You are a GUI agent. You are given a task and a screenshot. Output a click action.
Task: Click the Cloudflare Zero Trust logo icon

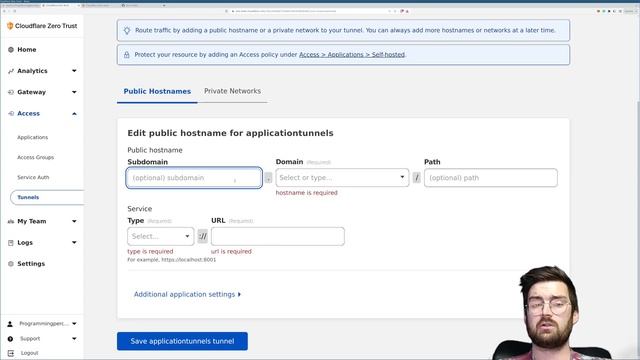(x=10, y=26)
